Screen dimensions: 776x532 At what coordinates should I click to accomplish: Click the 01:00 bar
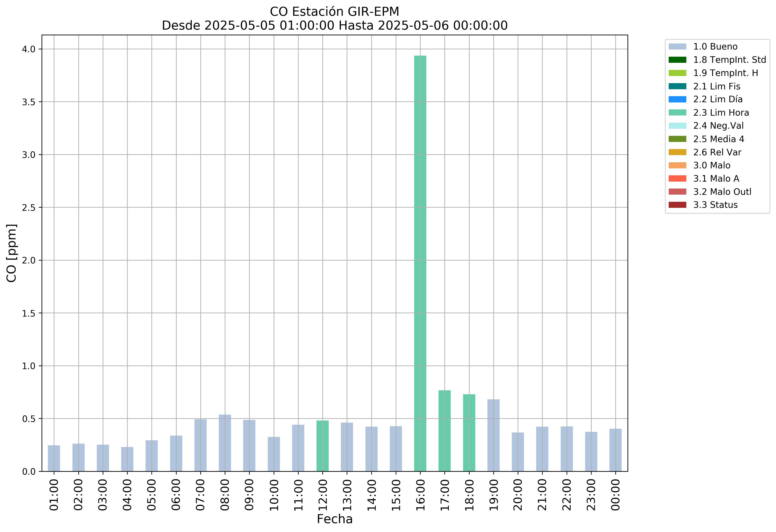(54, 458)
